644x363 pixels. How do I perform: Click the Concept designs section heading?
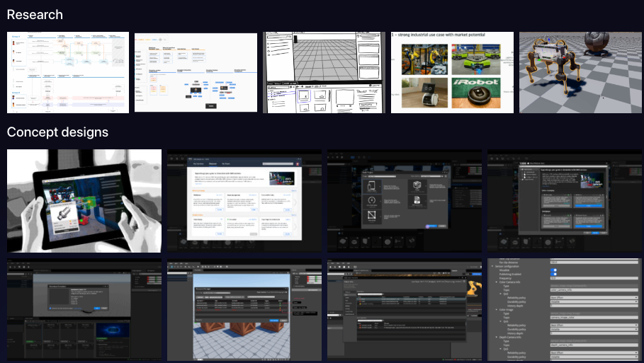pos(57,132)
